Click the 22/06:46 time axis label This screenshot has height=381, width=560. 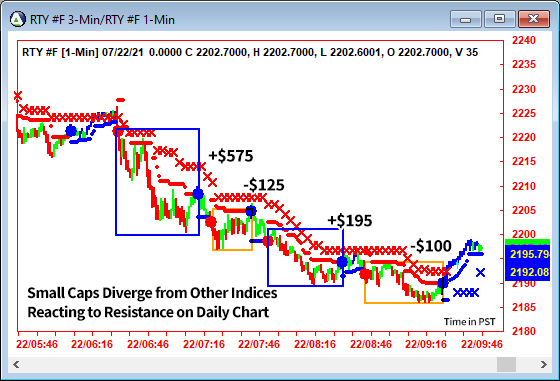coord(148,344)
